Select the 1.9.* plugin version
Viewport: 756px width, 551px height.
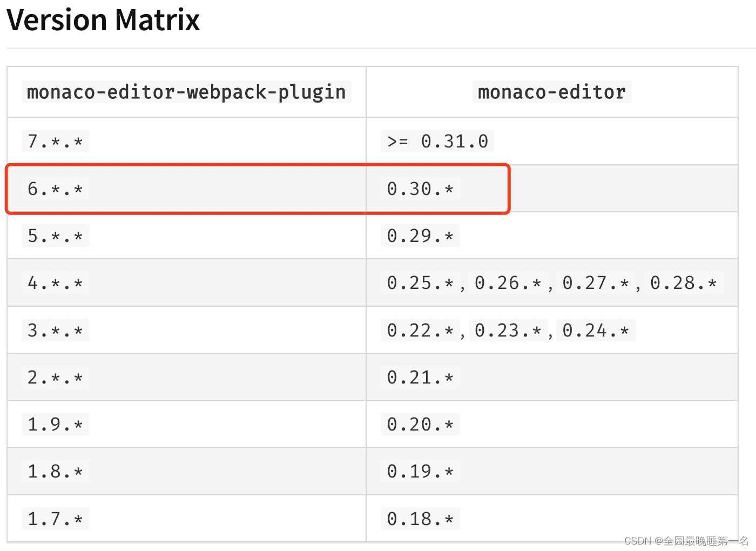(x=56, y=424)
